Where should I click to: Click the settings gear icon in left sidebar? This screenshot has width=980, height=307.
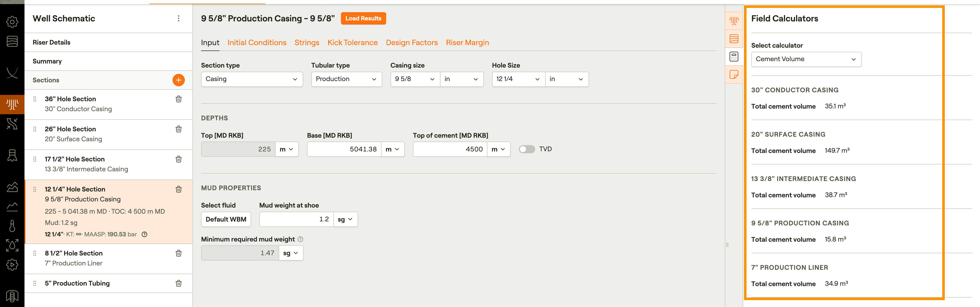[x=12, y=22]
